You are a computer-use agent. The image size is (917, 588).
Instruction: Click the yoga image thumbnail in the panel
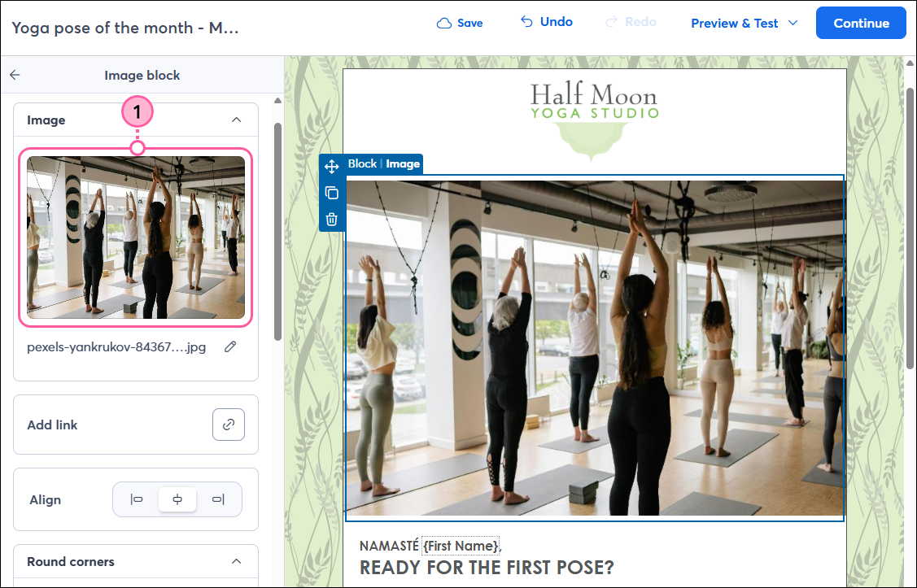coord(136,237)
